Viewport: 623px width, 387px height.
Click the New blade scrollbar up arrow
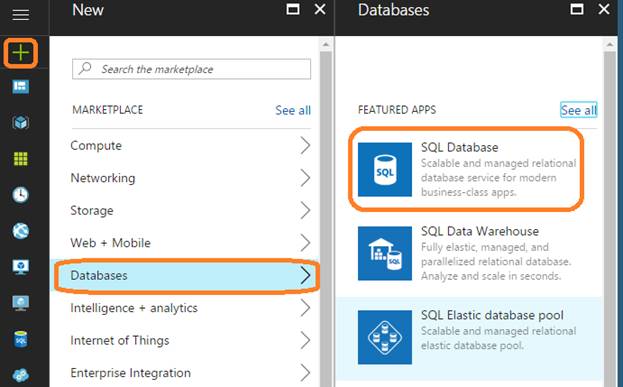click(x=326, y=45)
